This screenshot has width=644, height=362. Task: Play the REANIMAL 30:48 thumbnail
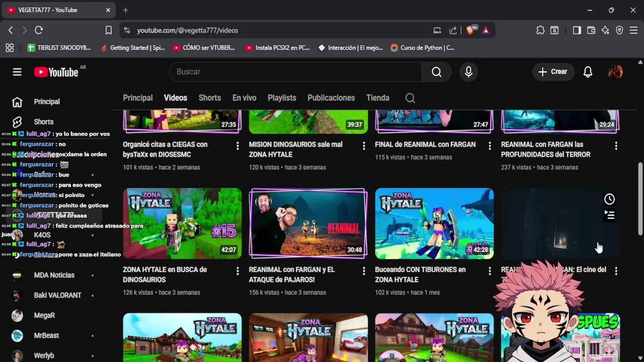click(308, 223)
